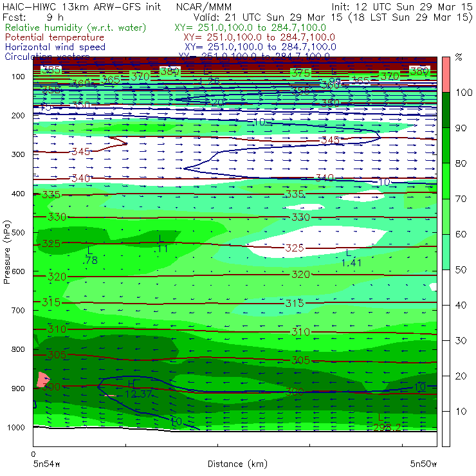Viewport: 476px width, 476px height.
Task: Click the '(18 LST Sun 29 Mar 15)' text
Action: 410,17
